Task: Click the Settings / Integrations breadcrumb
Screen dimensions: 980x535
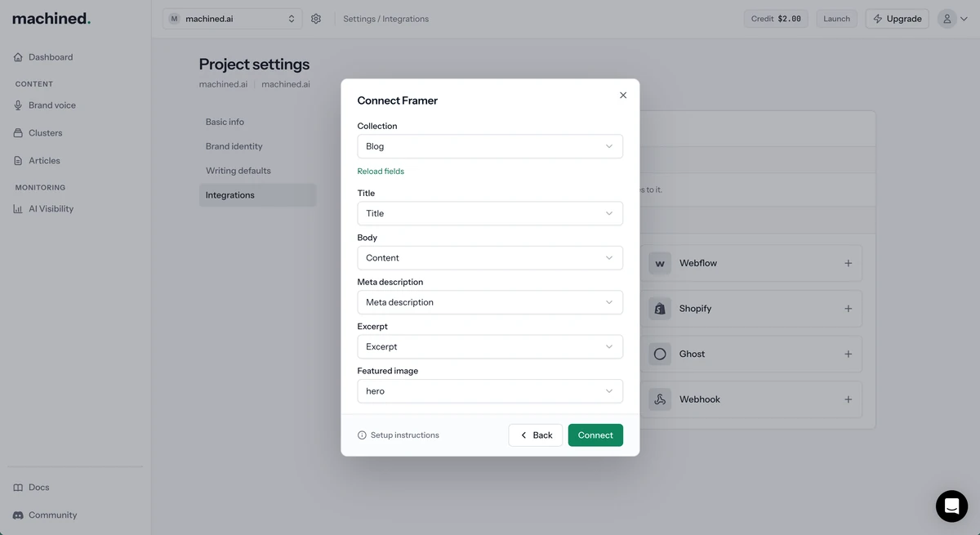Action: (385, 19)
